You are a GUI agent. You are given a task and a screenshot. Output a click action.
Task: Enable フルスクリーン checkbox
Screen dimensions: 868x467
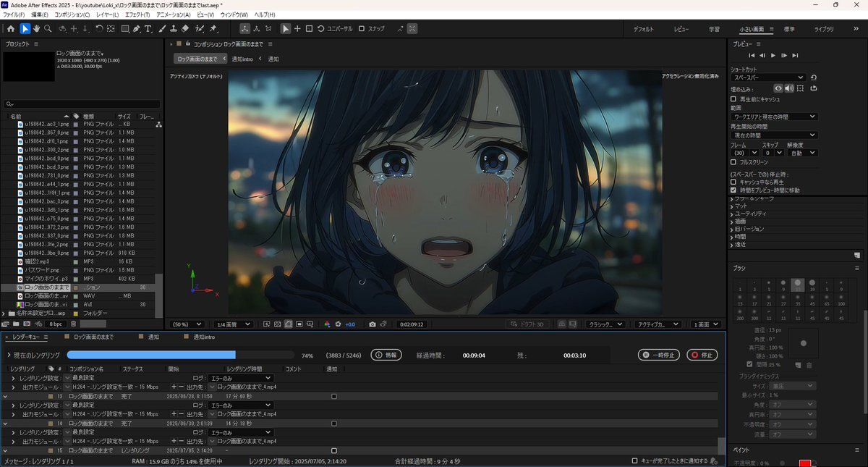(733, 162)
